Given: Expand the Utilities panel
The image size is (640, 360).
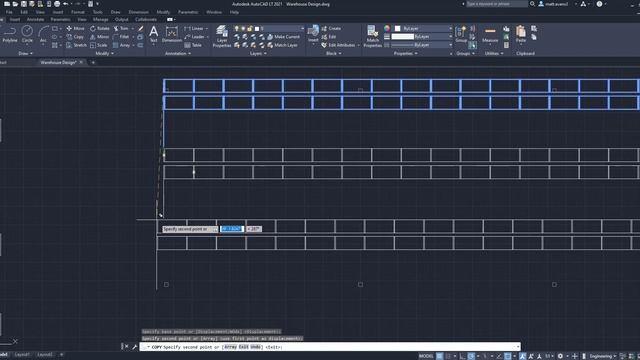Looking at the screenshot, I should tap(493, 53).
